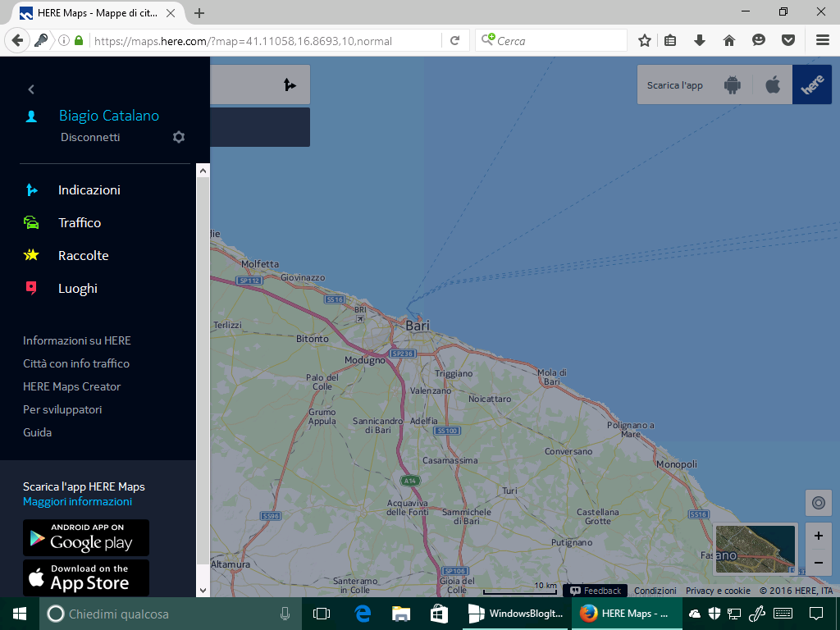Open Informazioni su HERE link
This screenshot has width=840, height=630.
click(76, 340)
